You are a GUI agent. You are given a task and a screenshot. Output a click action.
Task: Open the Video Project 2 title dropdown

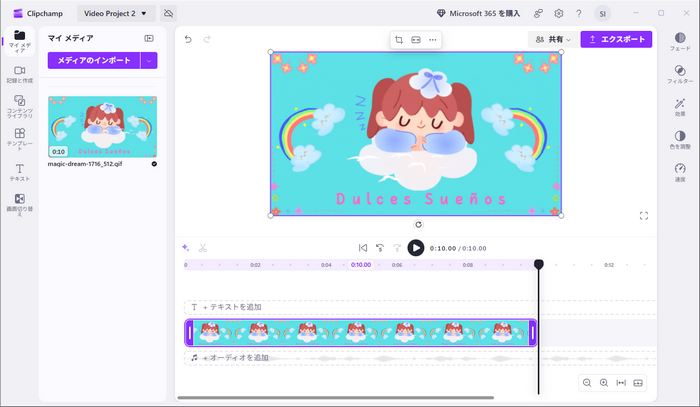coord(116,13)
